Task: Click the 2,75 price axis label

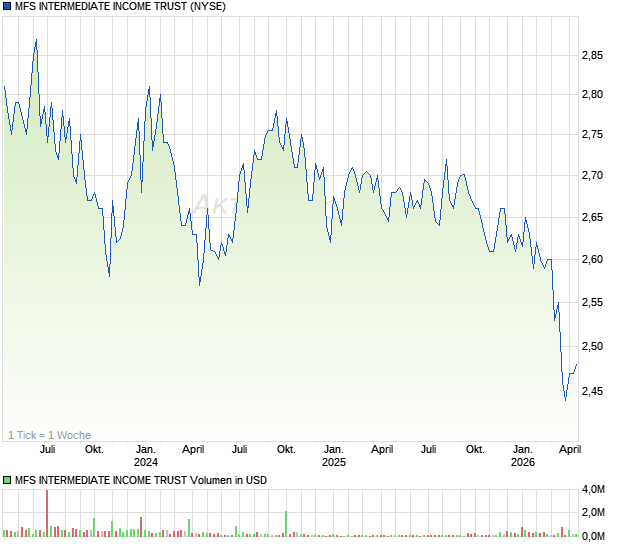Action: pyautogui.click(x=592, y=134)
